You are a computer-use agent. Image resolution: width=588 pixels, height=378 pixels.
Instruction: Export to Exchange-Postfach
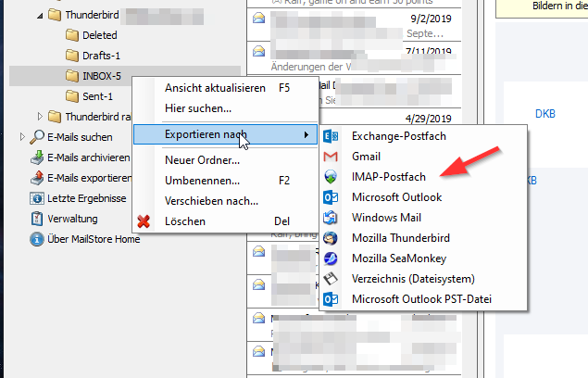click(x=423, y=136)
